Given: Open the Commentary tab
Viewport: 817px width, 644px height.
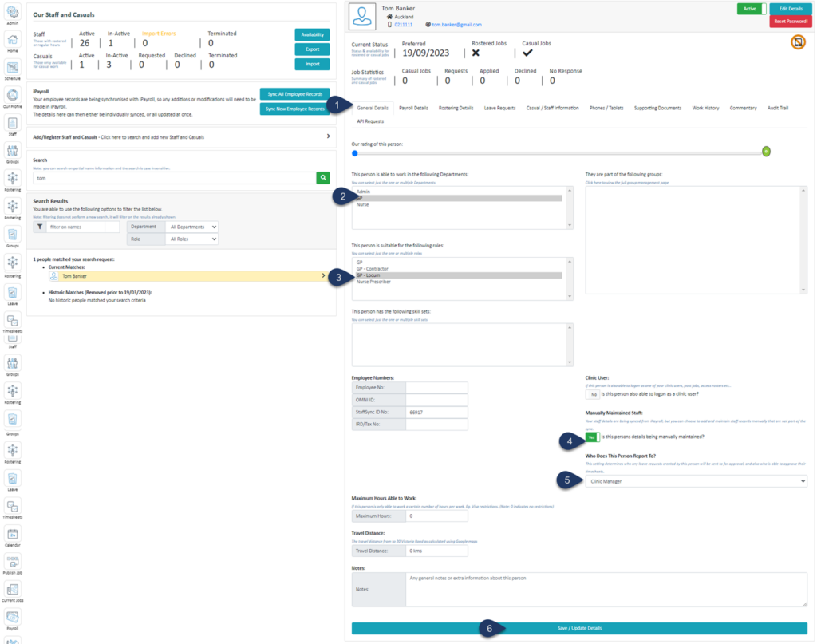Looking at the screenshot, I should (x=743, y=108).
